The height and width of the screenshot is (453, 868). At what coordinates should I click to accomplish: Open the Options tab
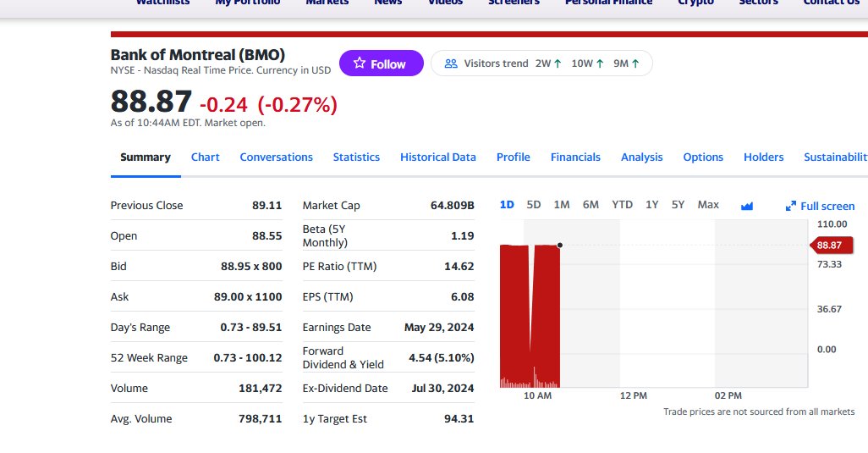pyautogui.click(x=703, y=157)
